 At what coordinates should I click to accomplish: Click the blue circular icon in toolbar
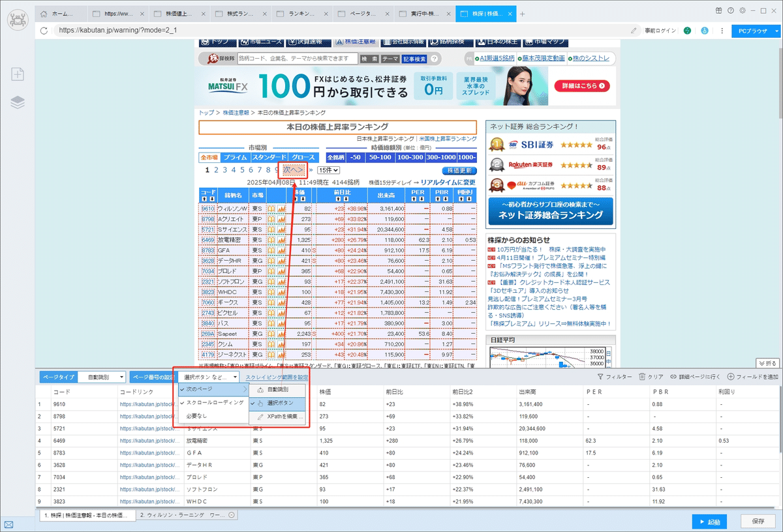coord(704,30)
